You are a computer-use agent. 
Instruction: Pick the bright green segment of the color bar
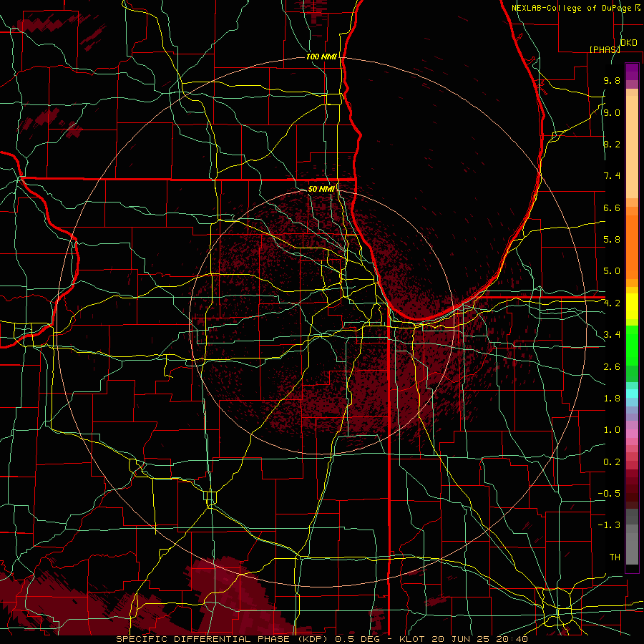click(x=632, y=345)
